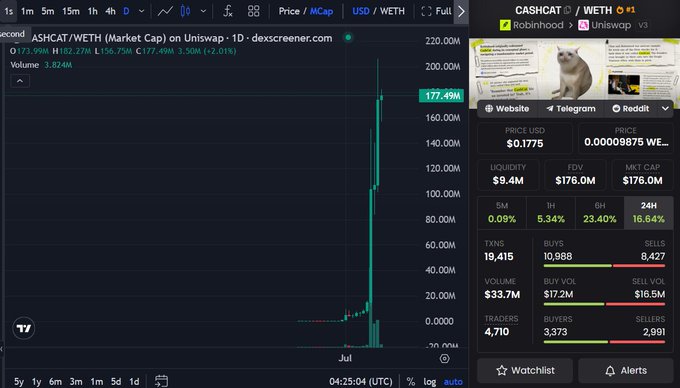Open the UTC time zone selector
This screenshot has height=388, width=680.
360,381
